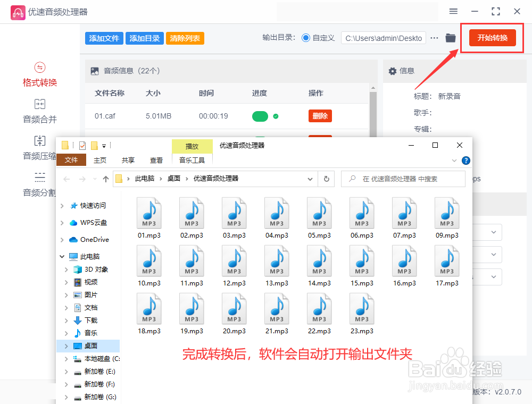This screenshot has width=532, height=404.
Task: Open the address bar history dropdown
Action: coord(310,179)
